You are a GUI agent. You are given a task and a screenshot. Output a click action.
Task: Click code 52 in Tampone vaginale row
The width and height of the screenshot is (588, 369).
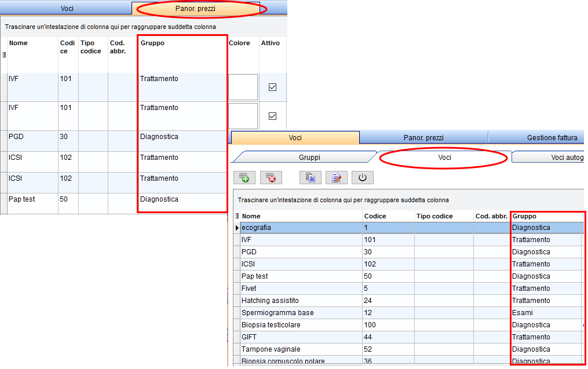[388, 349]
